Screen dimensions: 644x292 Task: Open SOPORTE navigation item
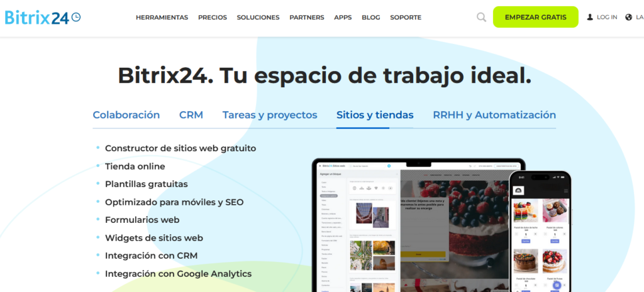point(406,17)
